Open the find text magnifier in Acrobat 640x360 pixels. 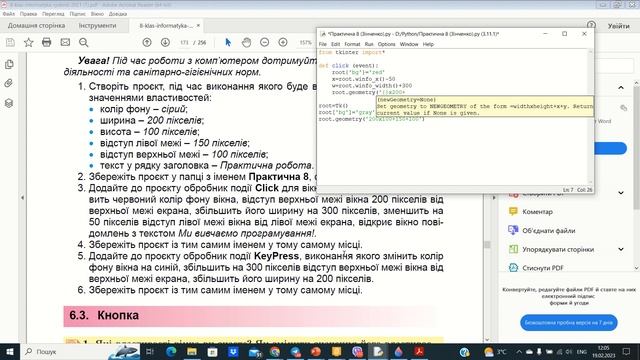pos(83,42)
